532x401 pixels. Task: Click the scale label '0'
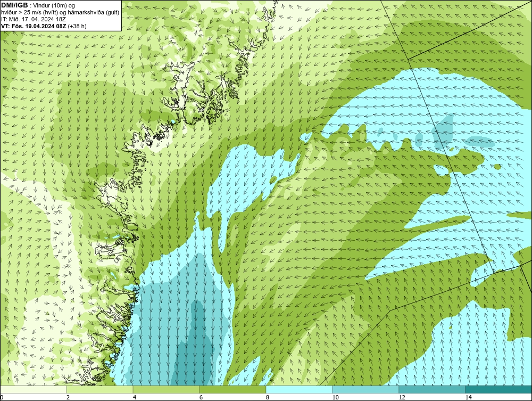coord(2,397)
